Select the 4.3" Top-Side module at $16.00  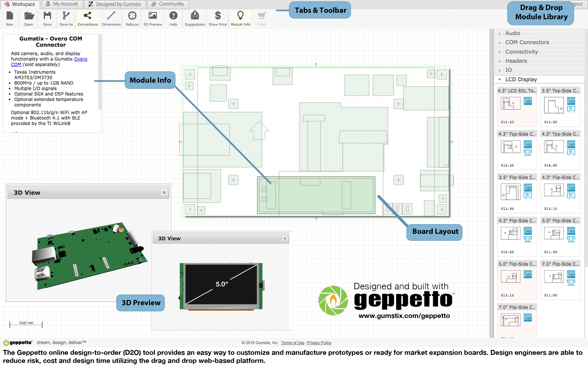pos(560,150)
